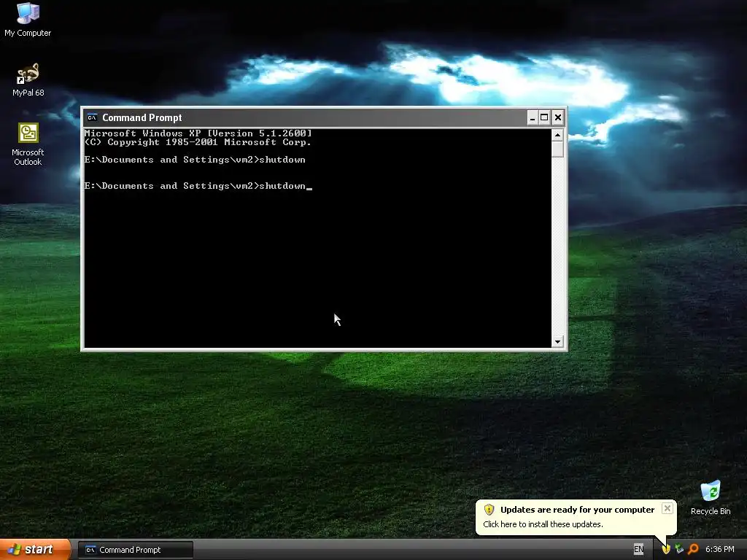The height and width of the screenshot is (560, 747).
Task: Maximize the Command Prompt window
Action: point(544,117)
